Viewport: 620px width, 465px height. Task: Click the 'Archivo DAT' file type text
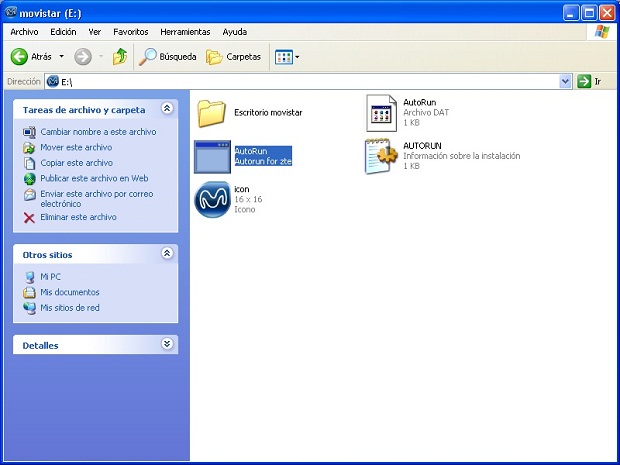point(426,113)
